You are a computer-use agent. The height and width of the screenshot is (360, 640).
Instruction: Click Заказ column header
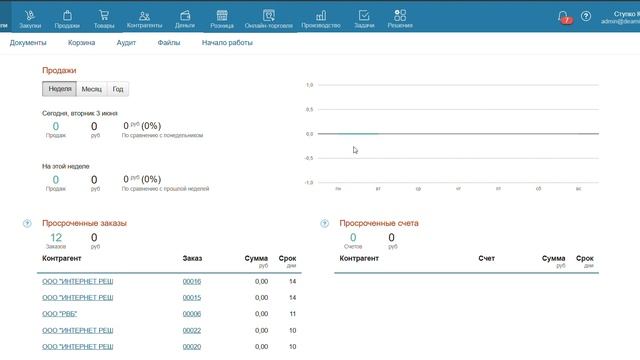[192, 258]
